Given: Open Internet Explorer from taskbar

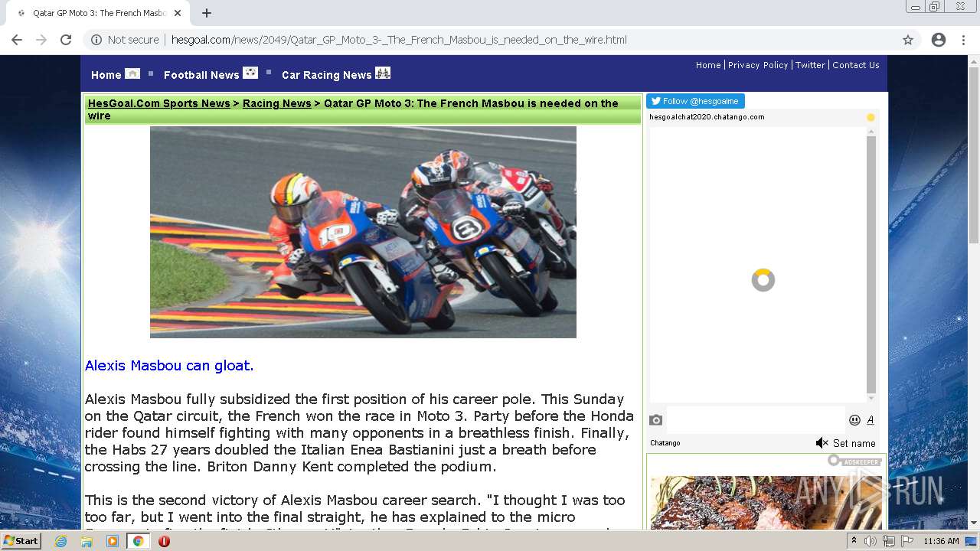Looking at the screenshot, I should coord(60,541).
